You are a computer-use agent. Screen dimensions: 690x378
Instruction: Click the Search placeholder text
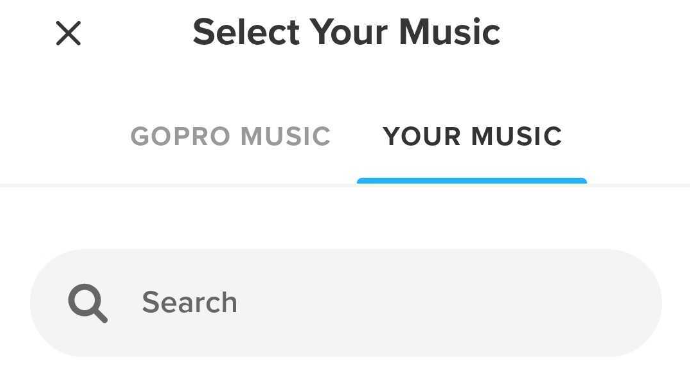click(189, 302)
